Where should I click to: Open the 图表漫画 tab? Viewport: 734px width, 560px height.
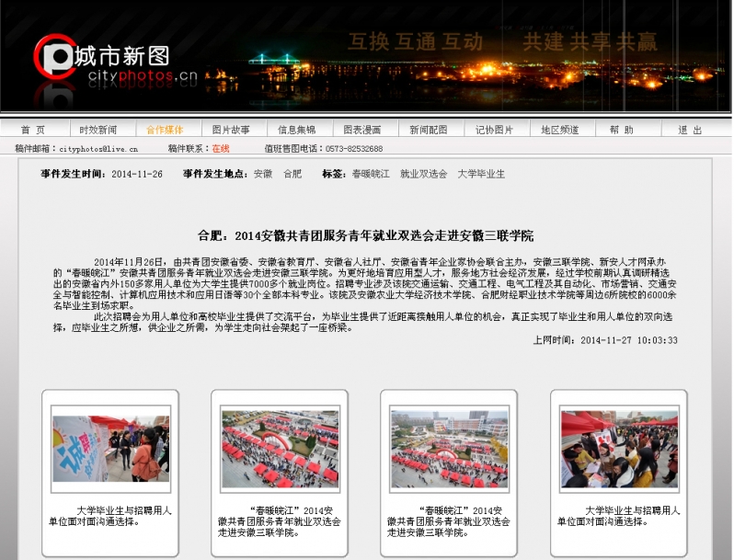click(362, 130)
